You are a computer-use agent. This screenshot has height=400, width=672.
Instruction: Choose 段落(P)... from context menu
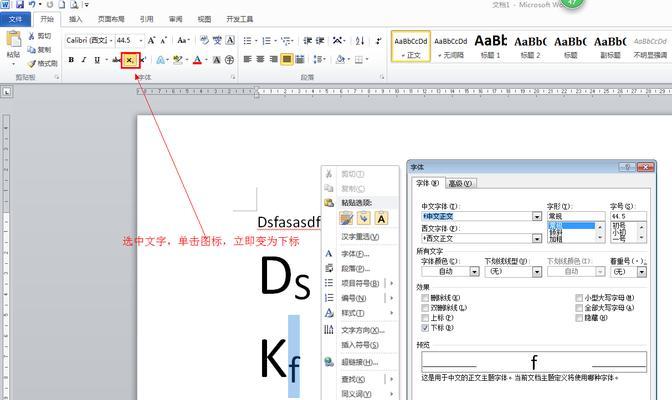point(355,268)
